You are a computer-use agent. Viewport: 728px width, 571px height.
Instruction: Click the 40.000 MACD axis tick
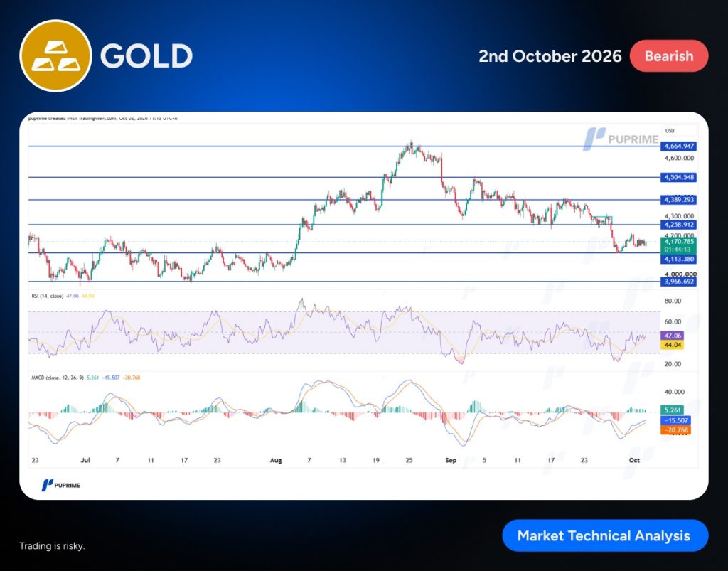point(675,393)
